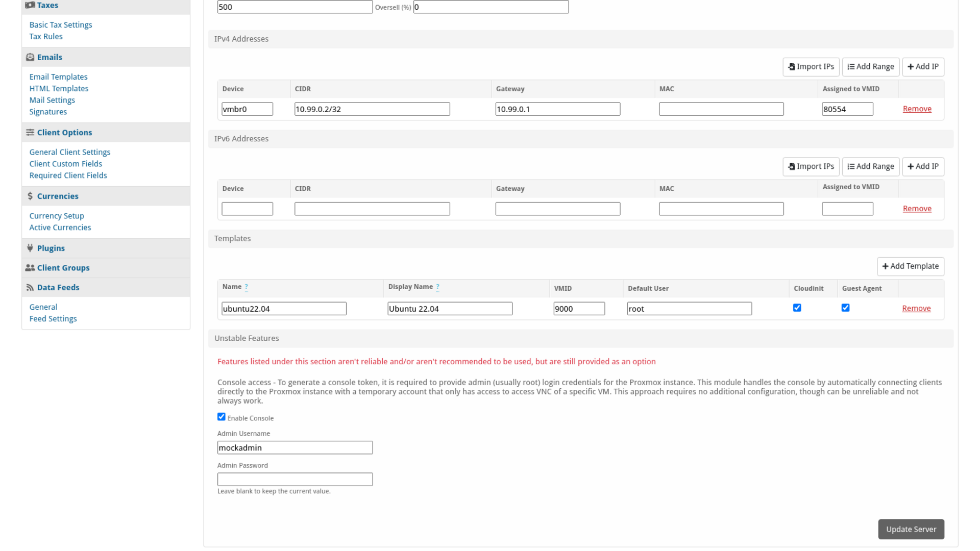Collapse the Currencies section header
Screen dimensions: 980x551
point(106,196)
